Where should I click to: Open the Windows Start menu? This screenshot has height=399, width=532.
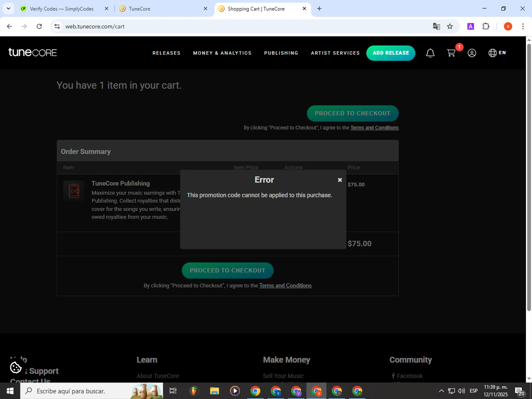[x=10, y=391]
